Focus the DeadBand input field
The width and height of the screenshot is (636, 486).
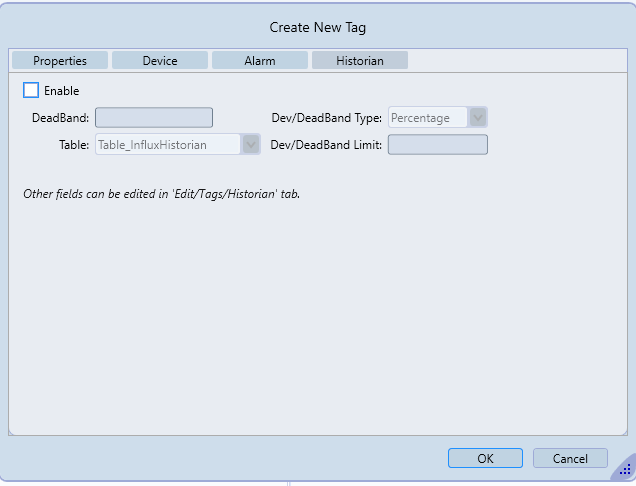point(154,118)
